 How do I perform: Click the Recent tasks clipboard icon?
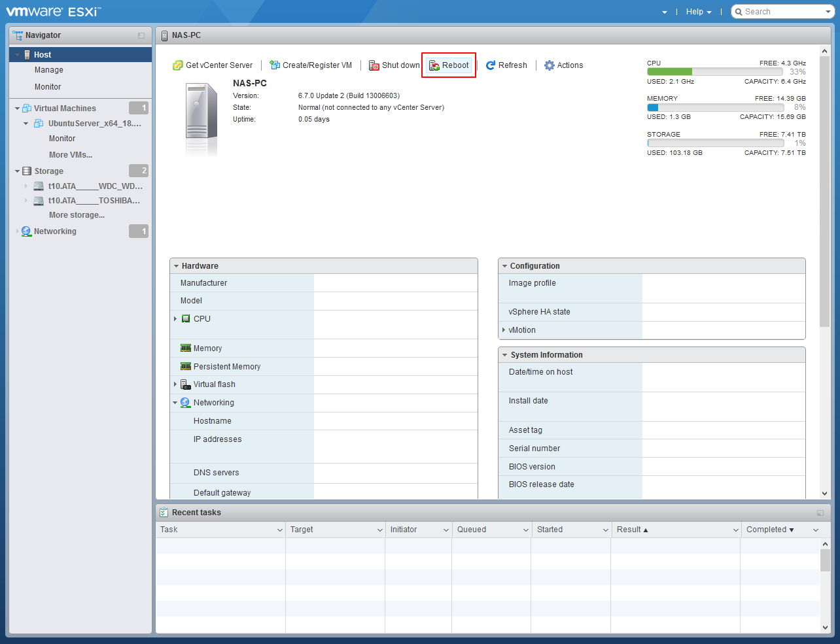[x=164, y=513]
